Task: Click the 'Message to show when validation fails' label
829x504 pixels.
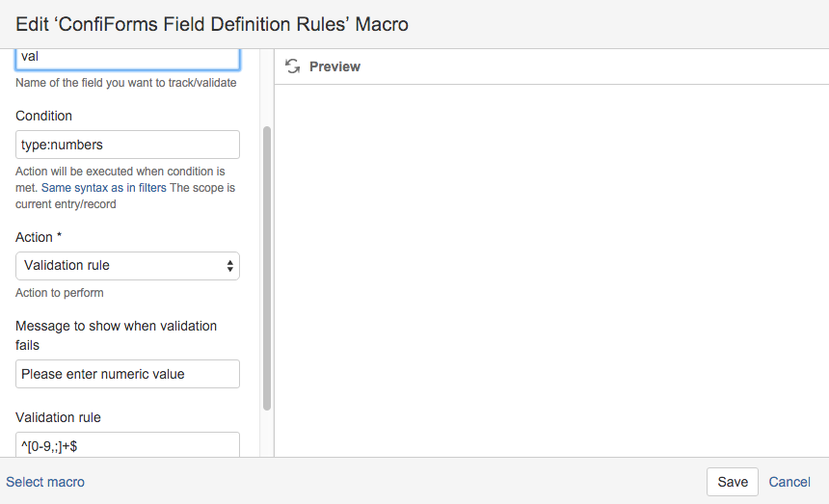Action: tap(117, 335)
